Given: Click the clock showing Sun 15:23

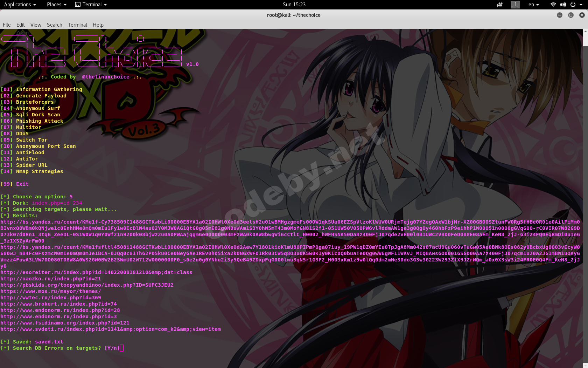Looking at the screenshot, I should point(294,5).
